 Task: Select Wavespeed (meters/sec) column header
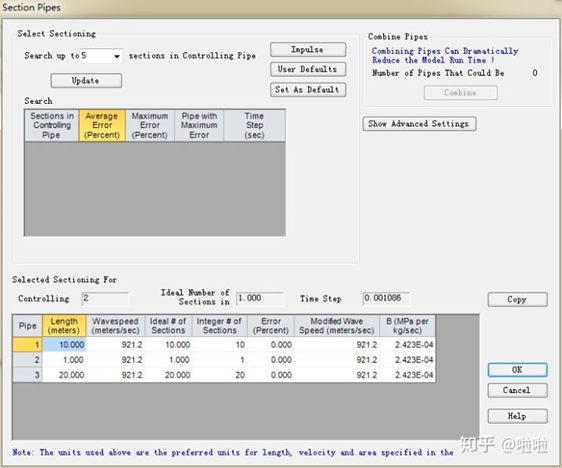pyautogui.click(x=115, y=326)
